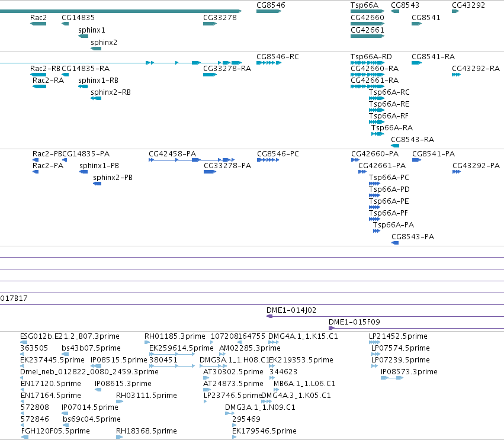Click EST Dmel_neb_012822_0080_2459.3prime
Viewport: 504px width, 440px height.
point(21,378)
